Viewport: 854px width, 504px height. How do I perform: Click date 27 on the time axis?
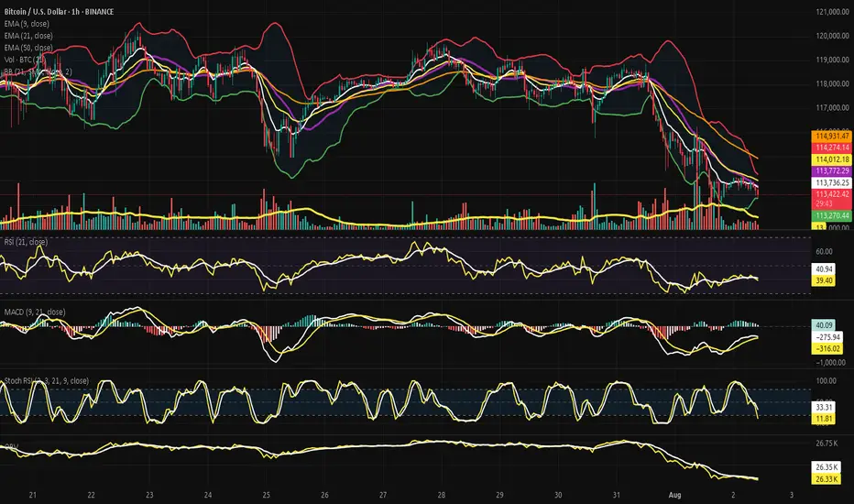pos(383,495)
